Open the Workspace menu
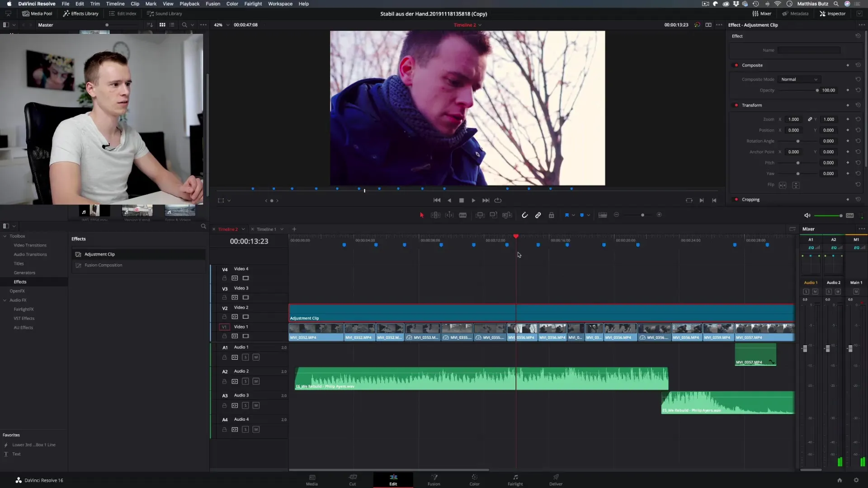The width and height of the screenshot is (868, 488). click(x=280, y=4)
